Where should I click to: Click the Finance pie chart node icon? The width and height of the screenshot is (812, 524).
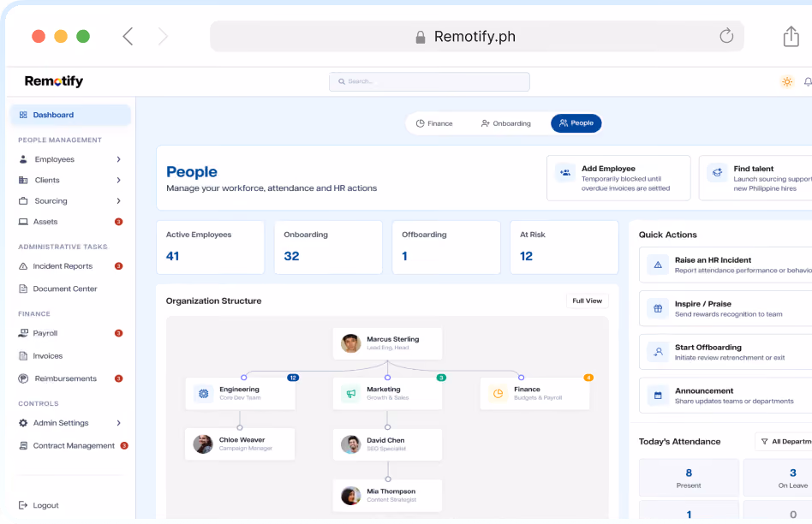[499, 394]
